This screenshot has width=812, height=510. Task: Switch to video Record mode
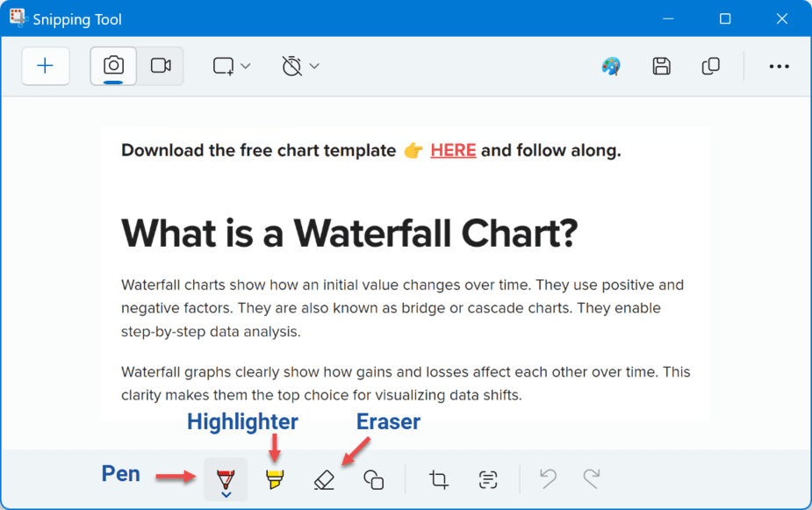[161, 67]
